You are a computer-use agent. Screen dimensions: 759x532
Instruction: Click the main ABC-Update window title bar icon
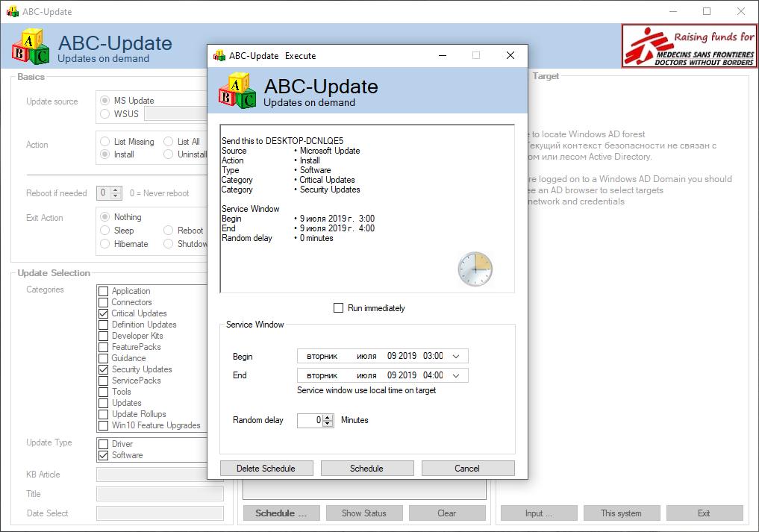(12, 11)
